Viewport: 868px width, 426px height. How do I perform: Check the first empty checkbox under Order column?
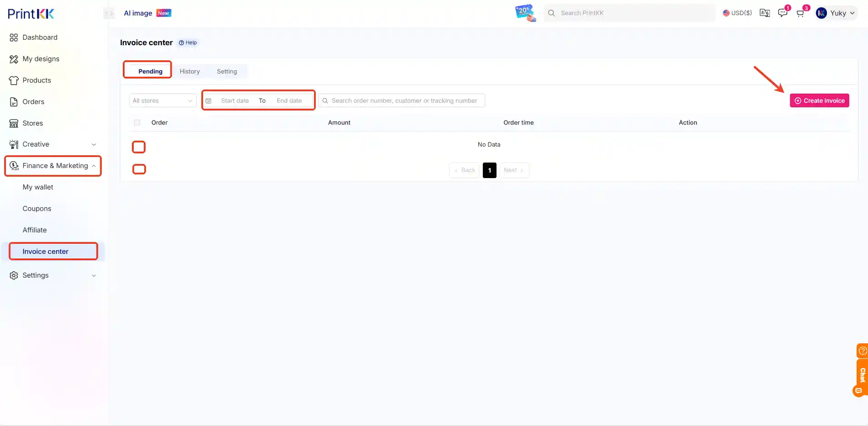point(139,147)
